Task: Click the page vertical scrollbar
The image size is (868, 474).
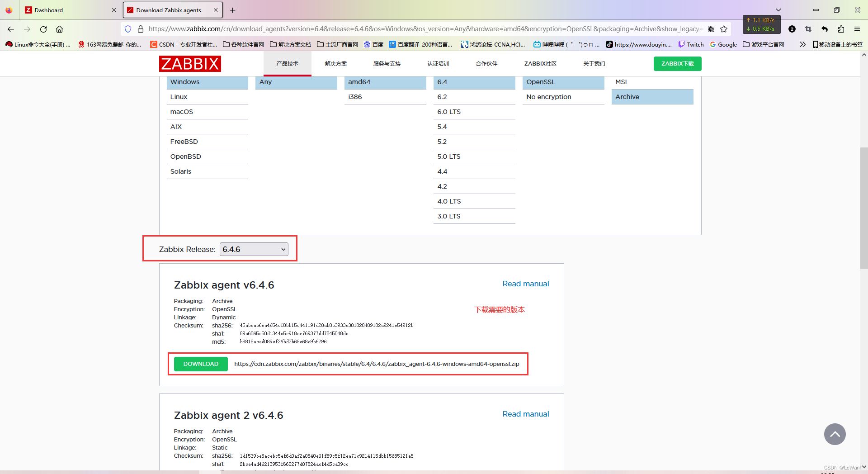Action: point(864,208)
